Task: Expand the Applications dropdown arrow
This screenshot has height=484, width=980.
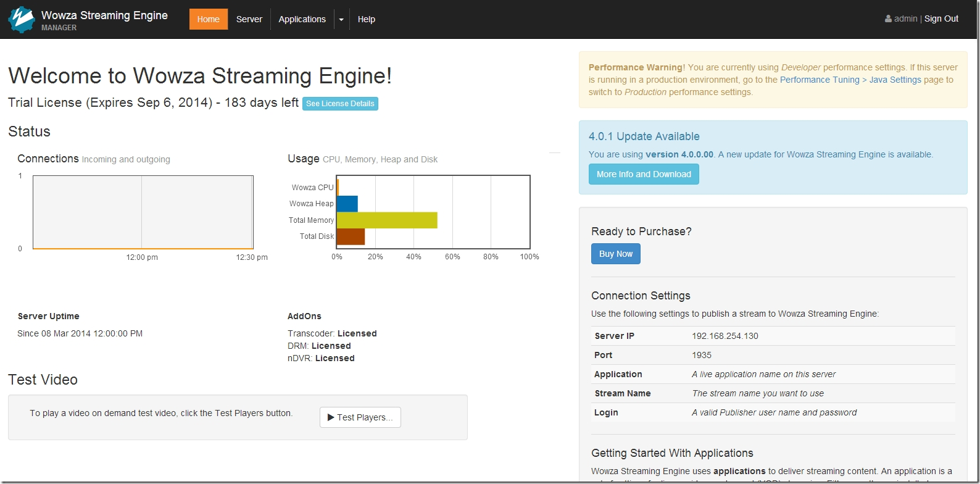Action: click(x=341, y=19)
